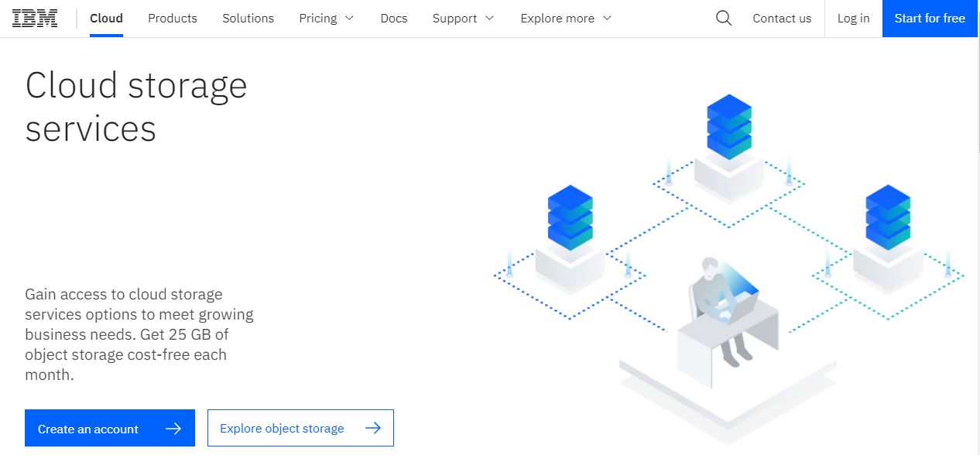Expand the Support dropdown menu

463,19
